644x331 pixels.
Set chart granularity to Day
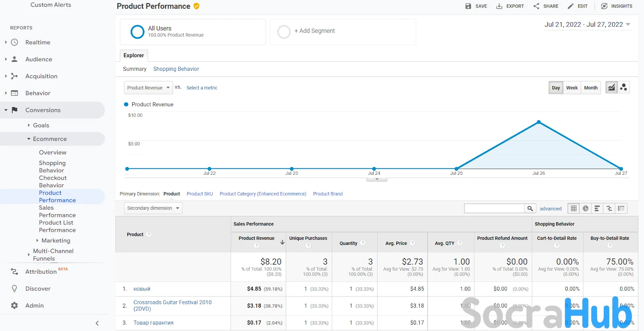click(556, 88)
